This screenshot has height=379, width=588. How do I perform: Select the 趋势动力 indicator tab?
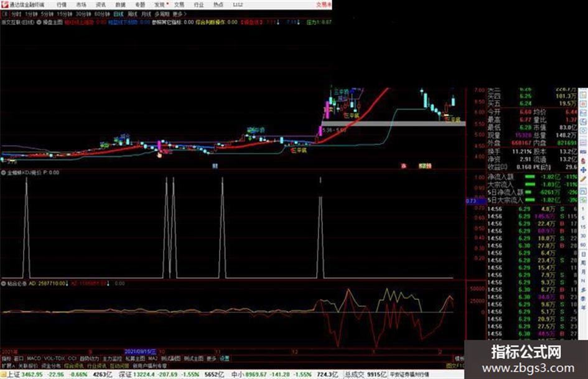point(89,358)
